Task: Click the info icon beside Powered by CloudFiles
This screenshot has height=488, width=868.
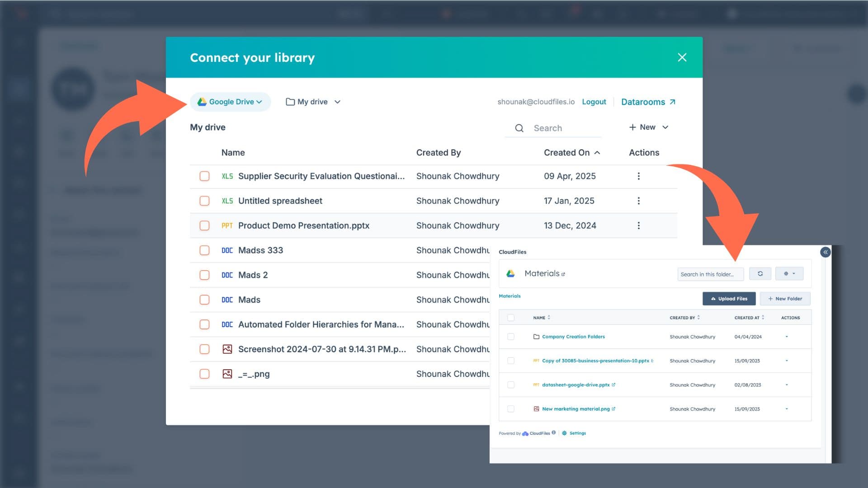Action: 554,432
